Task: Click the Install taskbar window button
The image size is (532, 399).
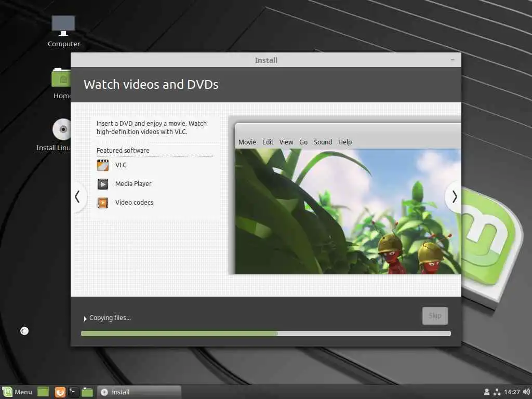Action: (139, 392)
